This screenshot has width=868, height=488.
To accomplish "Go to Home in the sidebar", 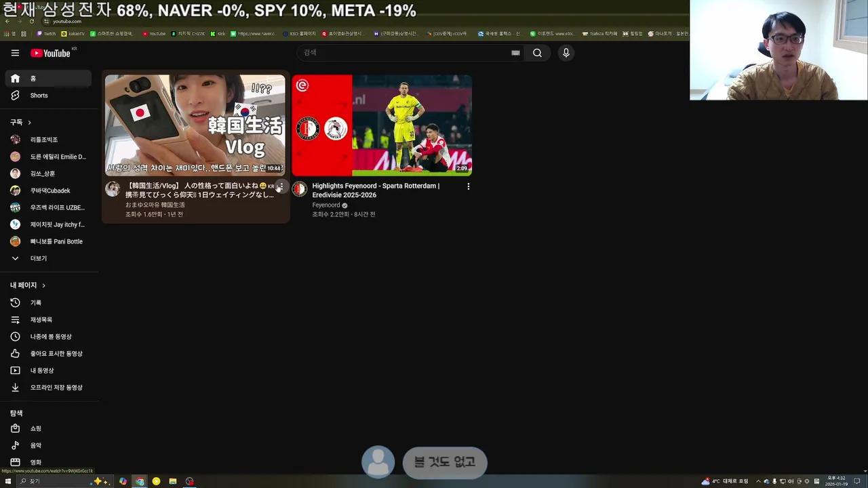I will point(48,79).
